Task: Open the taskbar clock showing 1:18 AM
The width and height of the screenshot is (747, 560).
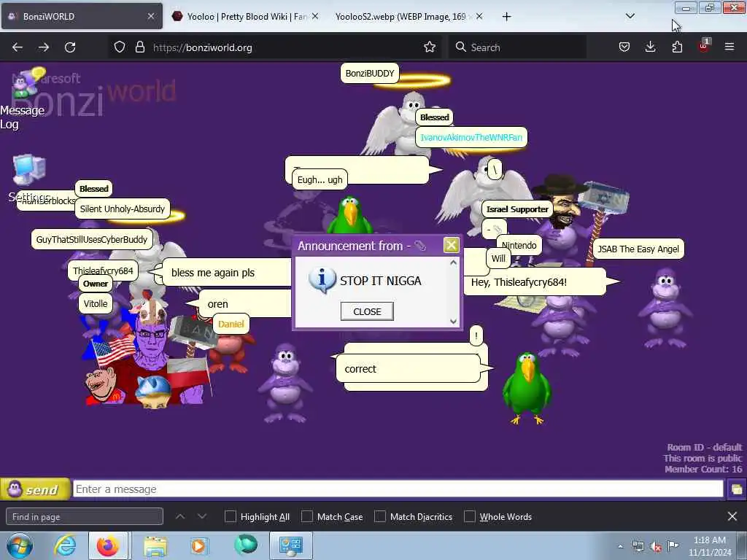Action: tap(709, 546)
